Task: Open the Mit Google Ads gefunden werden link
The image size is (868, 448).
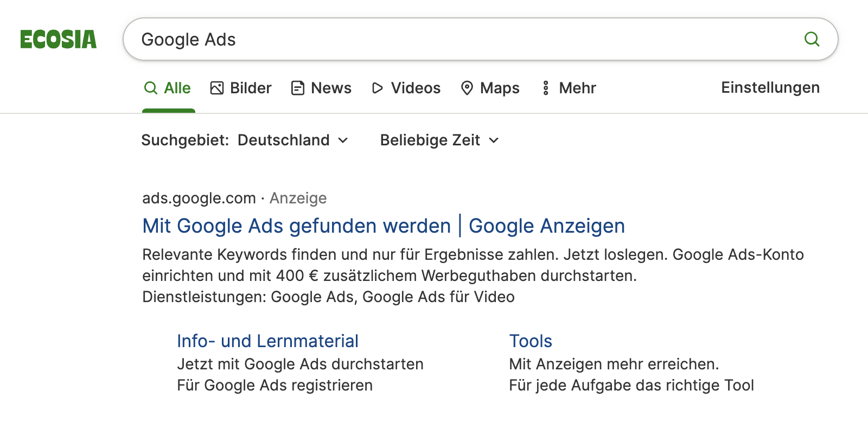Action: pos(384,226)
